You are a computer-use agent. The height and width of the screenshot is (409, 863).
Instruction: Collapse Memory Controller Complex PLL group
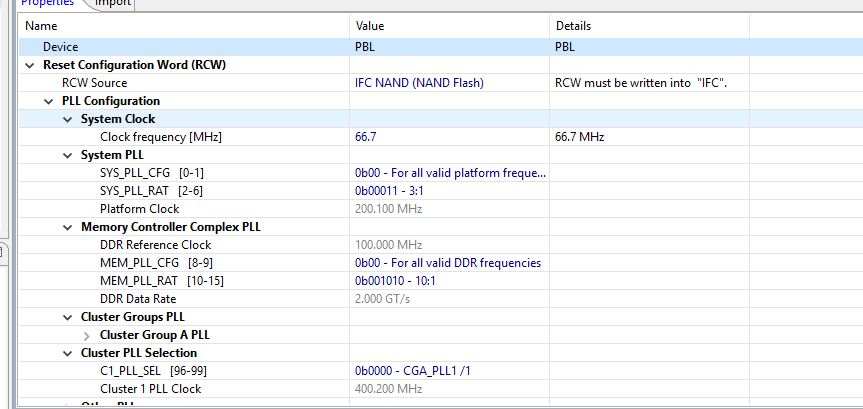67,227
